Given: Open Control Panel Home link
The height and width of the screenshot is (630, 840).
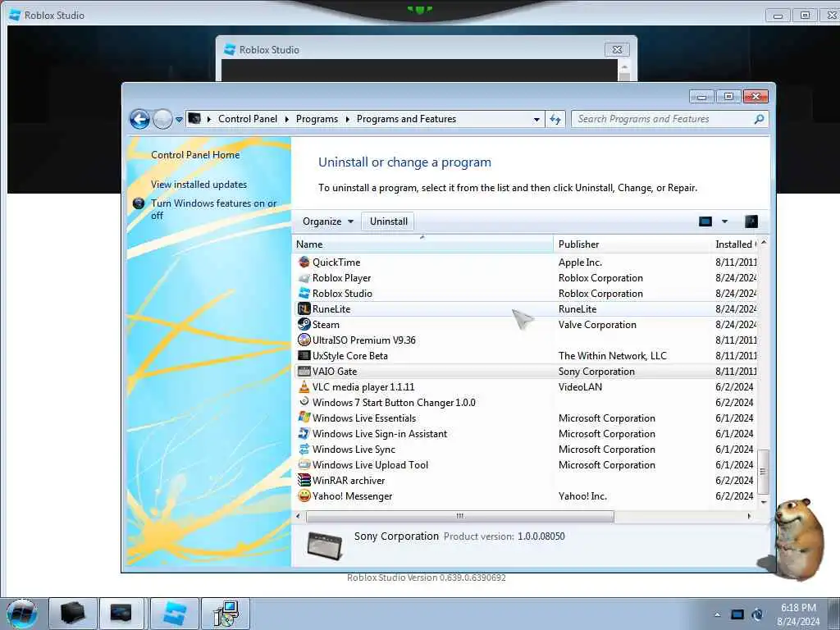Looking at the screenshot, I should [x=195, y=155].
